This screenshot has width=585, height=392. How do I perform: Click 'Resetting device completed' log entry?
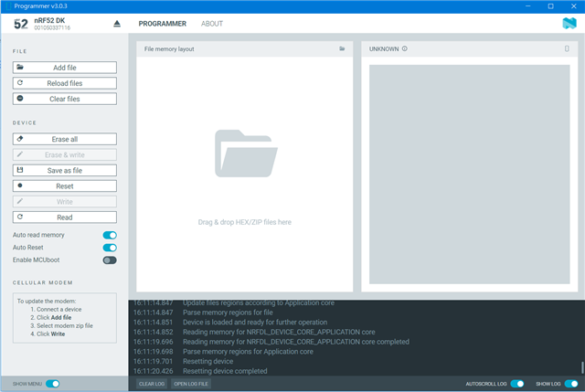[225, 371]
